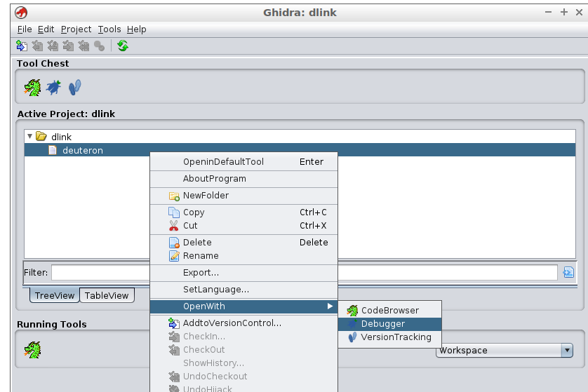
Task: Click the Refresh toolbar icon
Action: [x=123, y=46]
